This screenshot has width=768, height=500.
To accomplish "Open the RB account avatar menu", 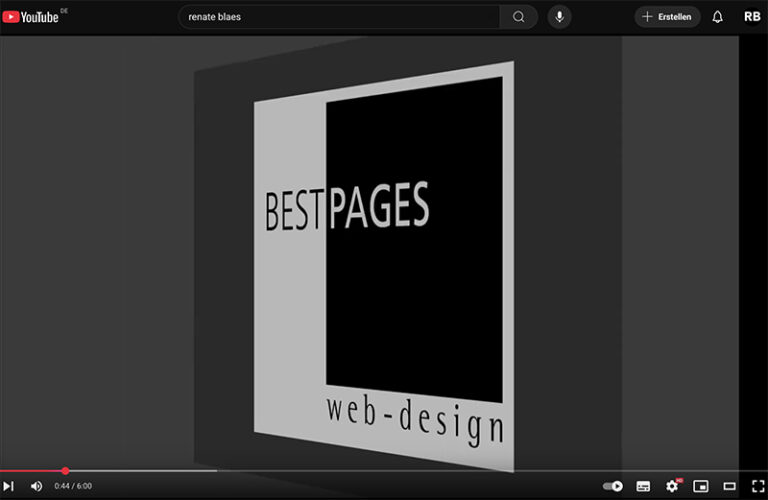I will tap(752, 17).
